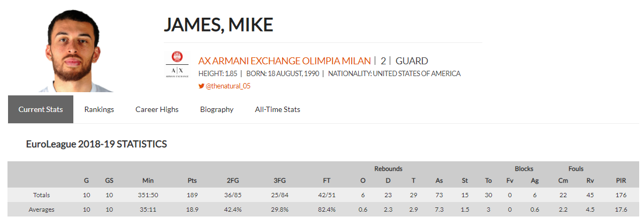Show the All-Time Stats tab
The width and height of the screenshot is (644, 224).
277,109
